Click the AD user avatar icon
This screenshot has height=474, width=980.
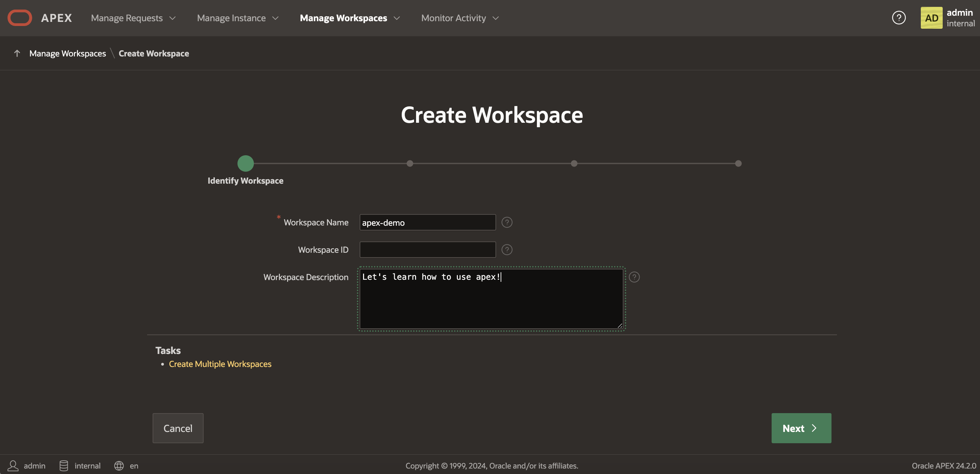pyautogui.click(x=931, y=18)
